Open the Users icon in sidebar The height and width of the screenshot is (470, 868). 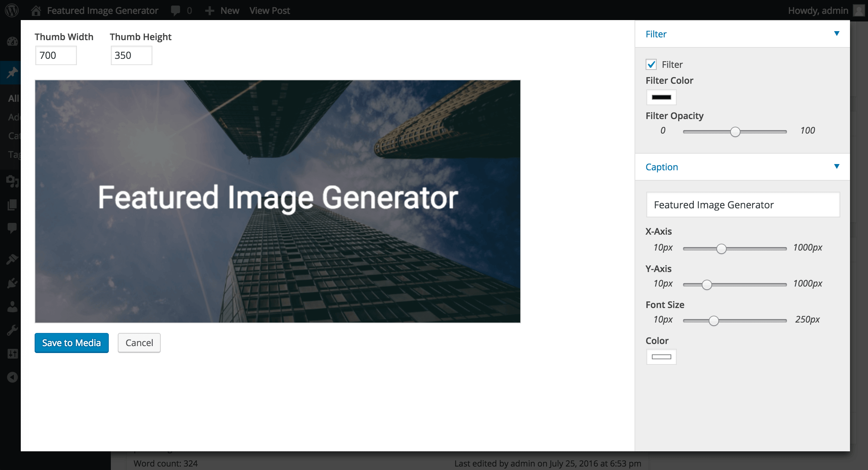tap(12, 307)
